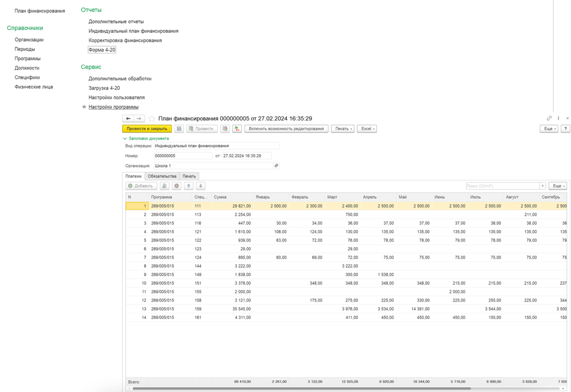Open the Периоды directory
The image size is (571, 392).
click(x=25, y=49)
